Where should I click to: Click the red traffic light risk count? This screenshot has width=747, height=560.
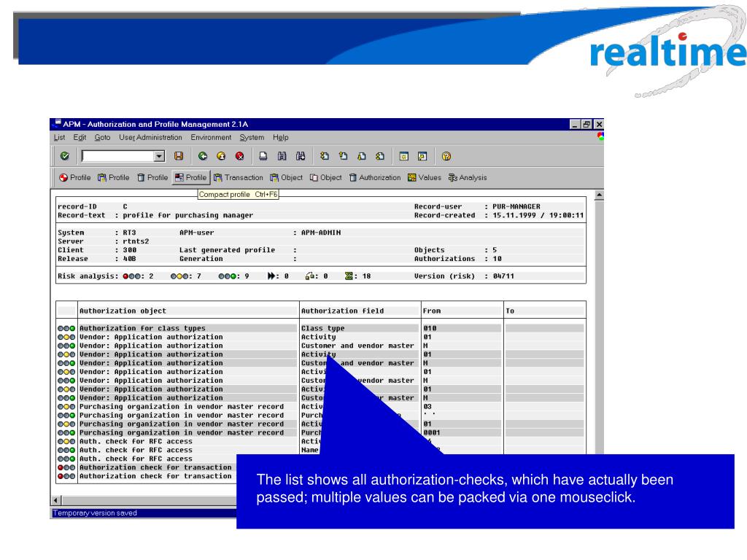point(138,276)
